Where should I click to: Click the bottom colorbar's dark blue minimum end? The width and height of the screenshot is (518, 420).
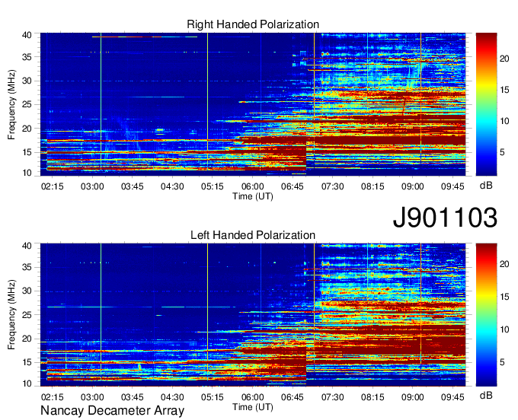pyautogui.click(x=486, y=383)
